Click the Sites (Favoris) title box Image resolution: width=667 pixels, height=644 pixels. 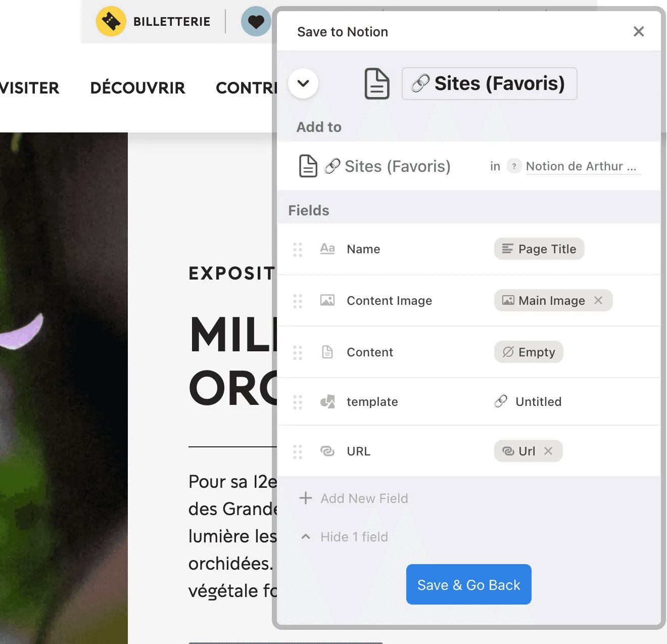click(489, 83)
